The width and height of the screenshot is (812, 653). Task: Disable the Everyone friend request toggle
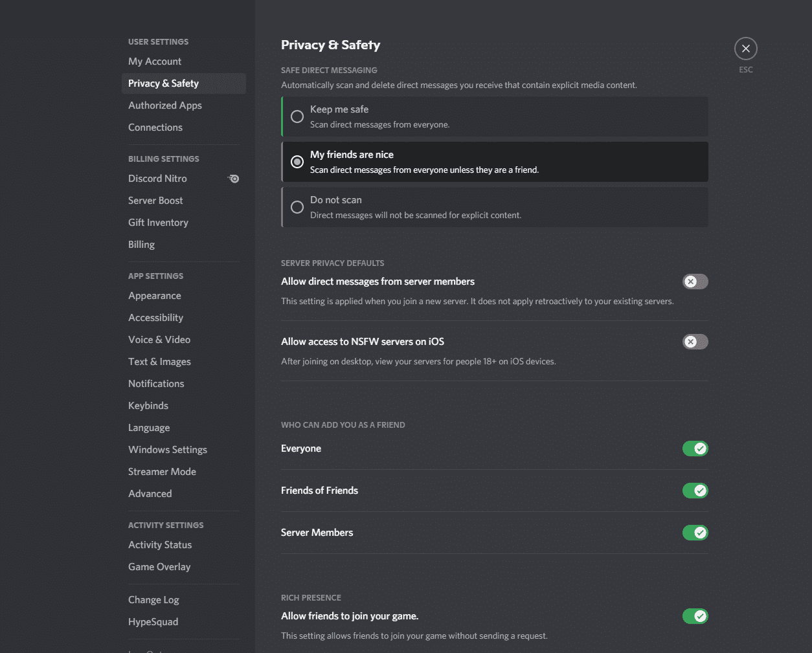click(x=695, y=448)
